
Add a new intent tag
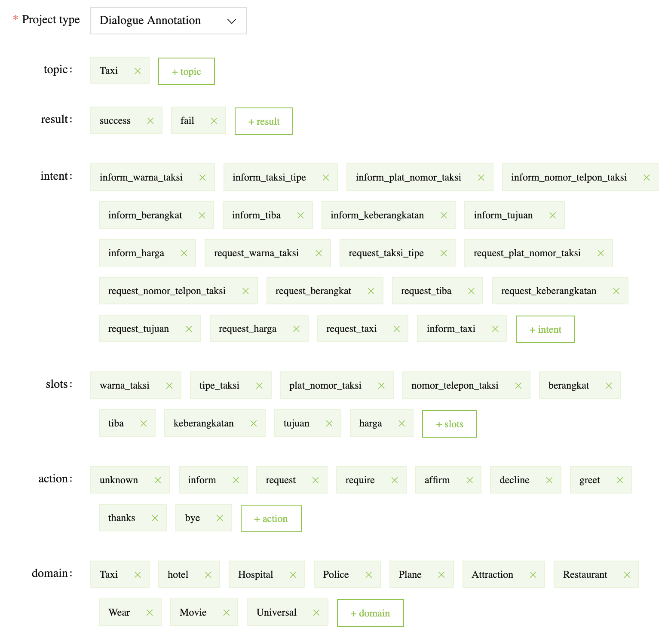click(545, 329)
